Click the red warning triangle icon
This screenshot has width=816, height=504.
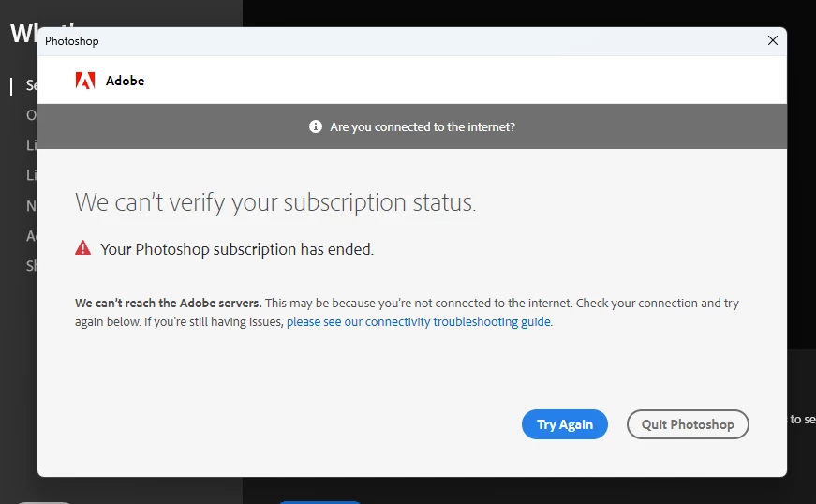pos(82,248)
